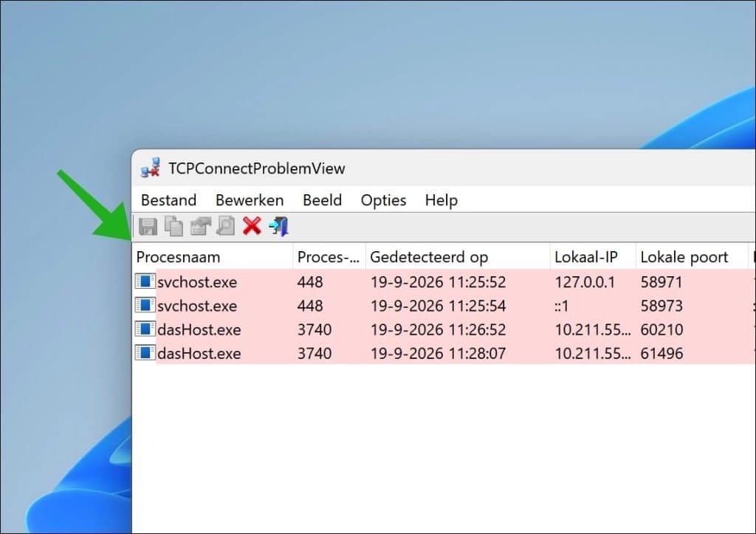Click icon of dasHost.exe row at 11:28:07
756x534 pixels.
pos(145,352)
